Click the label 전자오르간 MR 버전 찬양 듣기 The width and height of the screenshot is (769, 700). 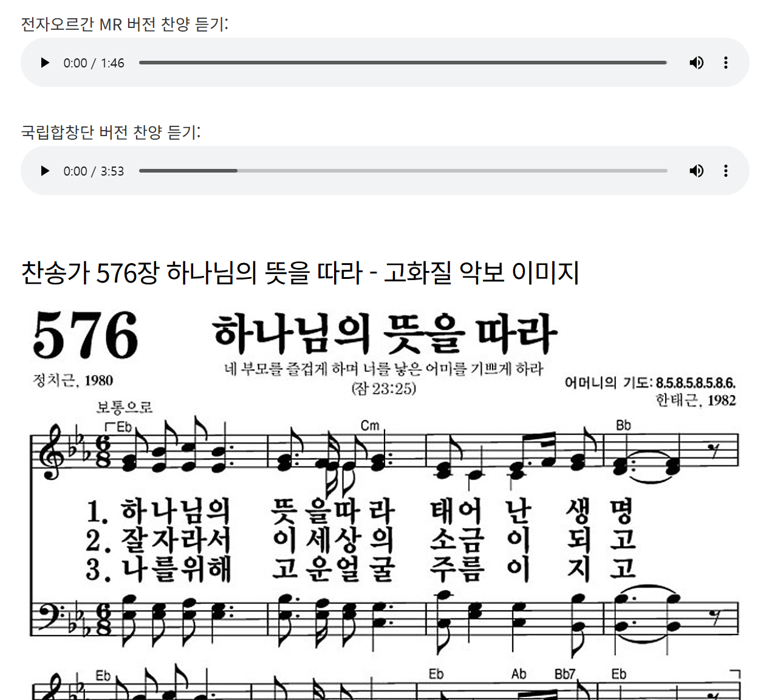pyautogui.click(x=125, y=24)
